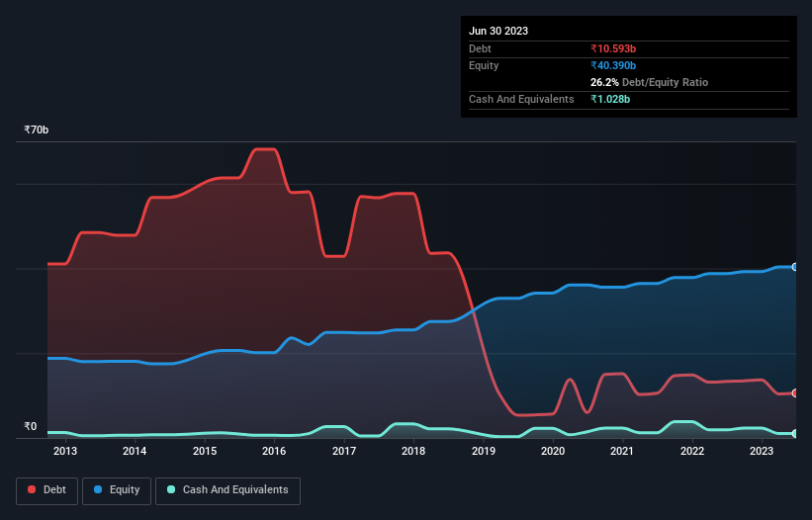Toggle Cash And Equivalents legend button
812x520 pixels.
point(227,490)
